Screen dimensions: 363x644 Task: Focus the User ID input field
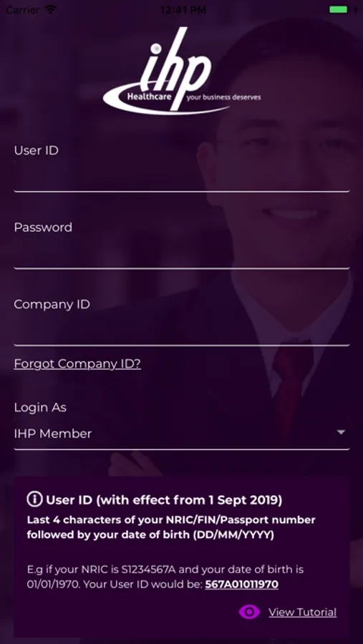click(x=182, y=177)
